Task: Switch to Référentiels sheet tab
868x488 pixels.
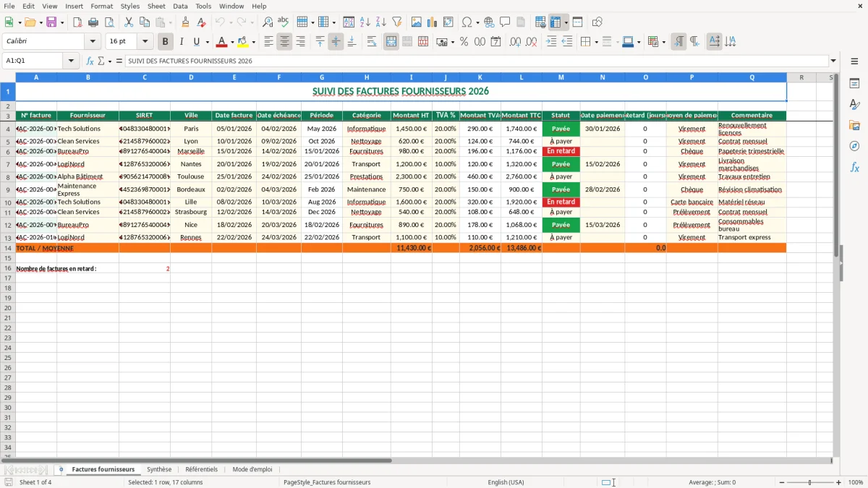Action: 201,469
